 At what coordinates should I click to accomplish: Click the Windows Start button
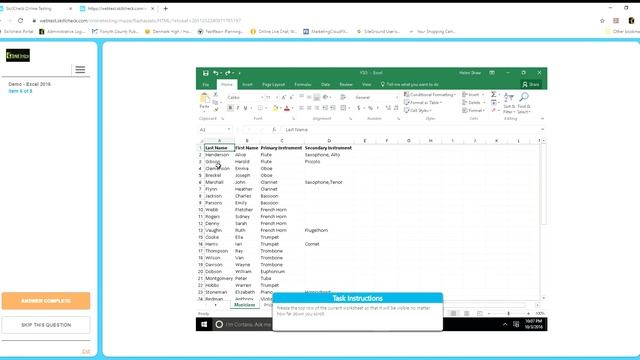click(x=204, y=324)
